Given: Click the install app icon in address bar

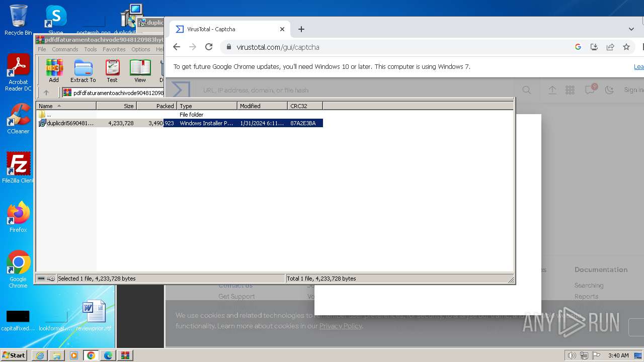Looking at the screenshot, I should pyautogui.click(x=594, y=47).
